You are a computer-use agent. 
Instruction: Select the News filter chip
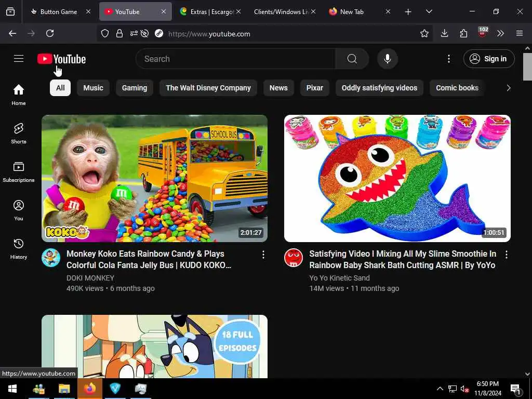click(x=278, y=88)
